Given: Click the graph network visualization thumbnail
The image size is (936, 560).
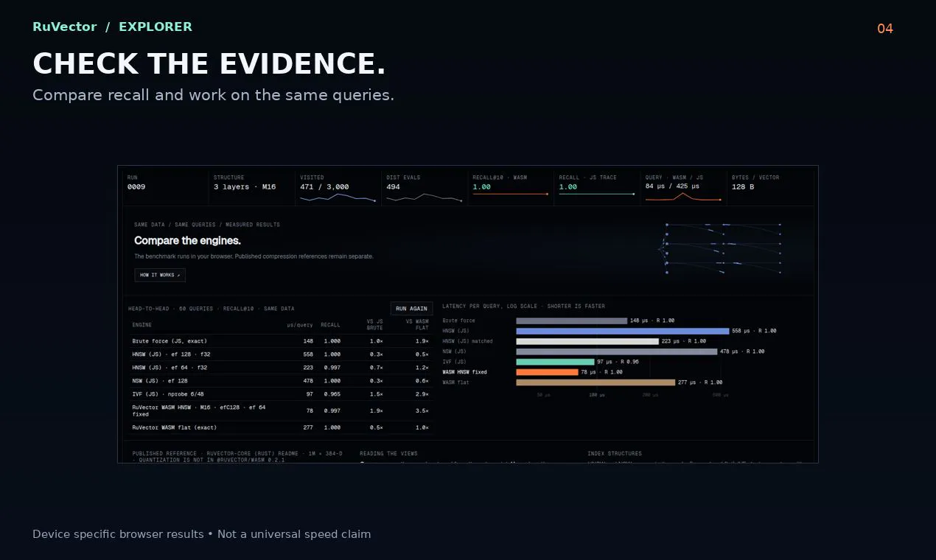Looking at the screenshot, I should (721, 248).
